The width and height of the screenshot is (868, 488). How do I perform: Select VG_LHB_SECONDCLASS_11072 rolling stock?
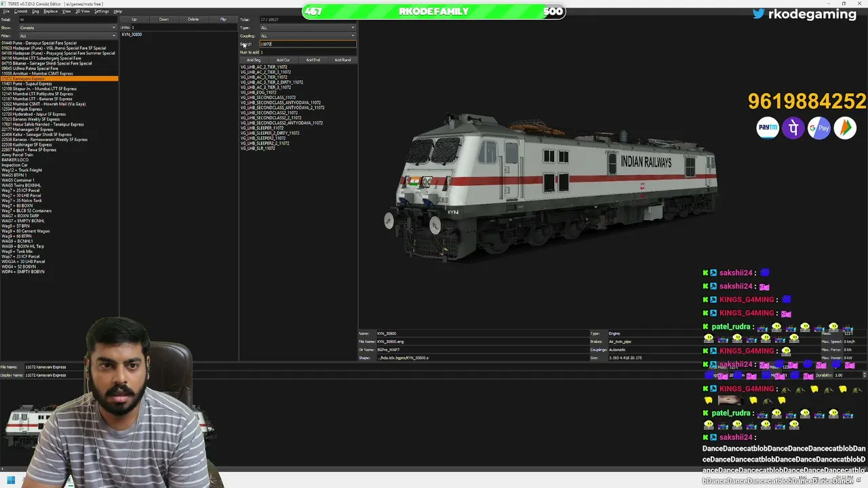coord(268,98)
